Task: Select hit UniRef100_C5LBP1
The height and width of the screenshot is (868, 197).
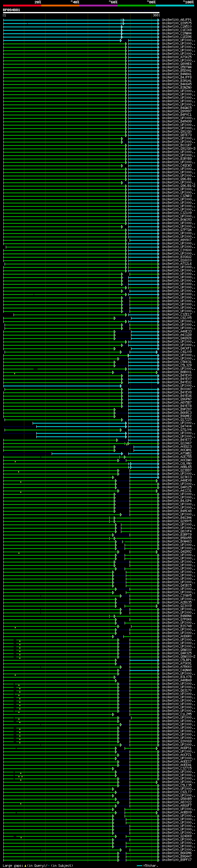Action: pos(177,660)
